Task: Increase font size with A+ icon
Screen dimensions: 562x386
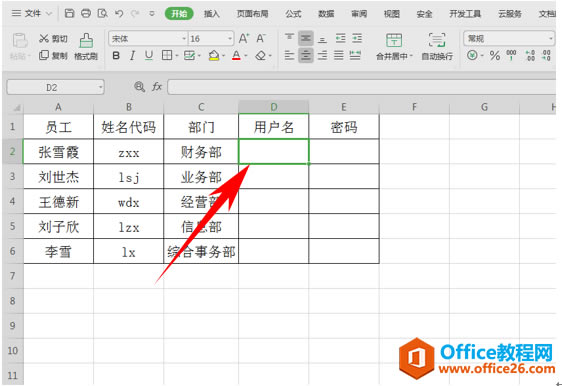Action: pos(244,38)
